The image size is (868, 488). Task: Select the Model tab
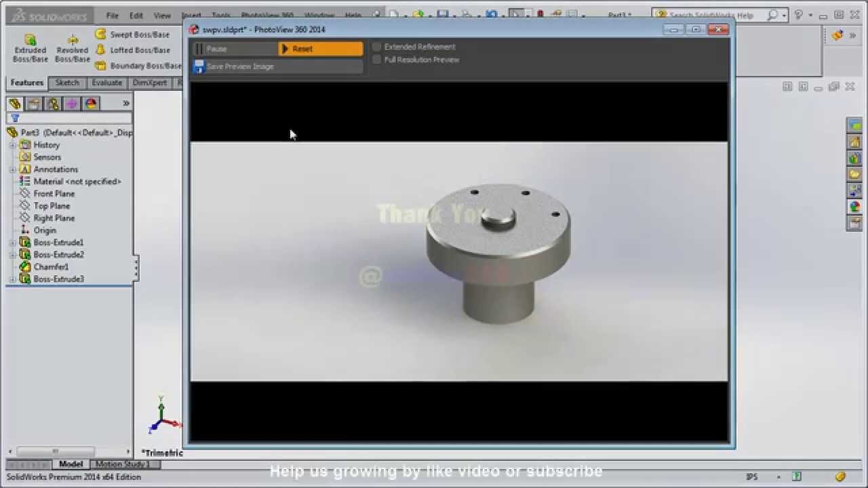[x=71, y=464]
